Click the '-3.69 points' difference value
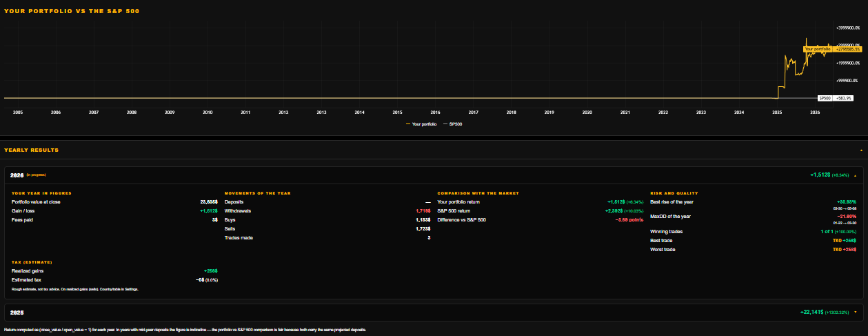Image resolution: width=868 pixels, height=336 pixels. coord(629,219)
